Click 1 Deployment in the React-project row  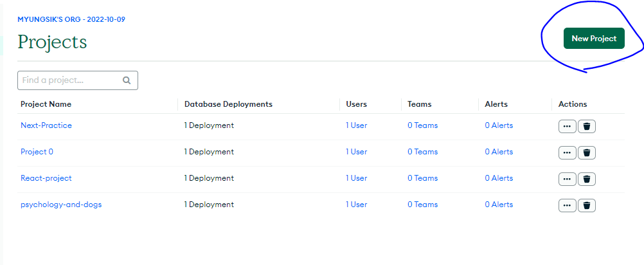[209, 178]
